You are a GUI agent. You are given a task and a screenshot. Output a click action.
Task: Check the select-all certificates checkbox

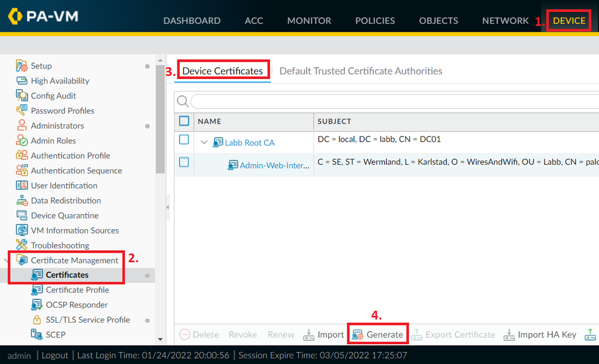(184, 121)
